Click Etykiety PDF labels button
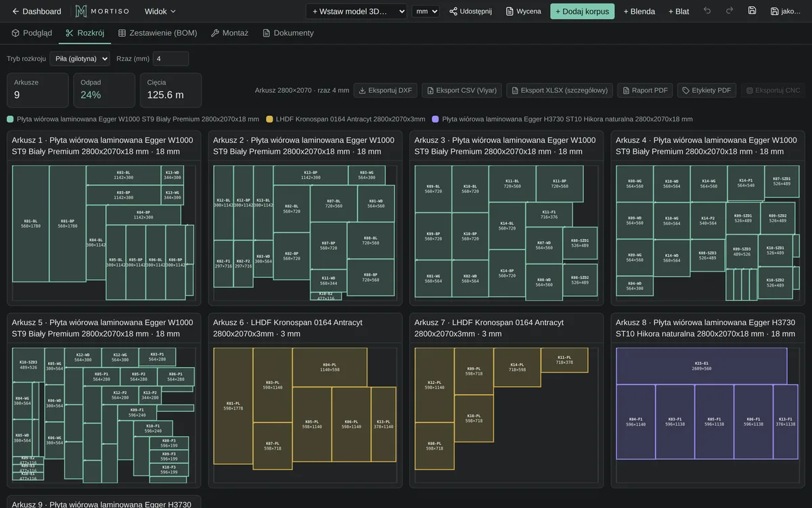Screen dimensions: 812x508 click(x=706, y=90)
